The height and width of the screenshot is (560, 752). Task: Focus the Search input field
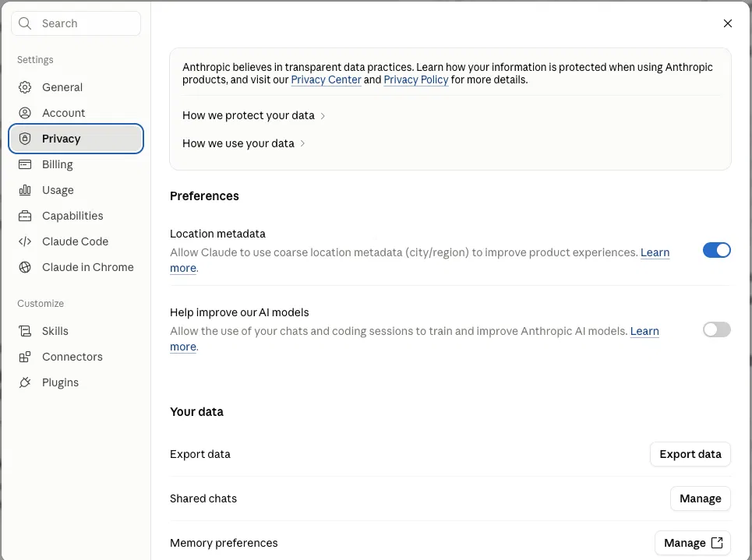76,23
